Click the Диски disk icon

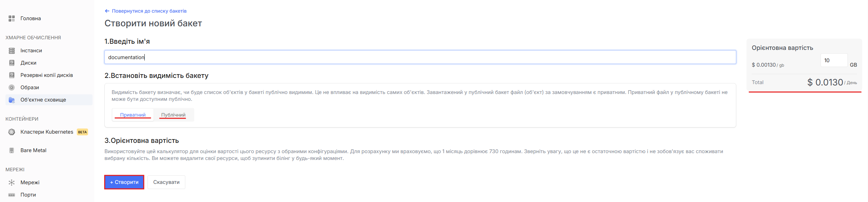tap(12, 63)
